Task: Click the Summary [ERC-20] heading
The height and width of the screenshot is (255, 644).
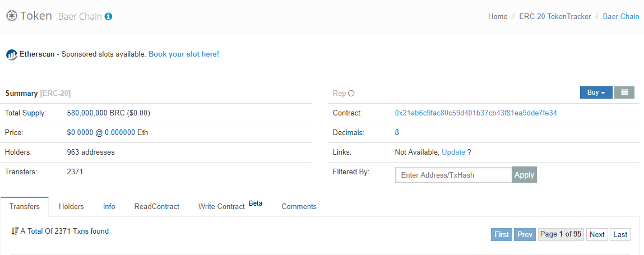Action: [x=38, y=93]
